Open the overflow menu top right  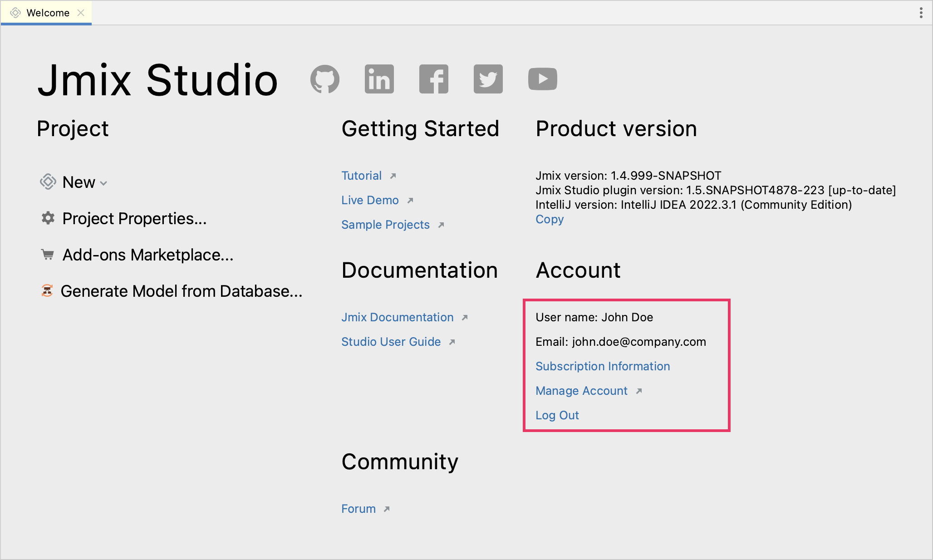[x=921, y=13]
